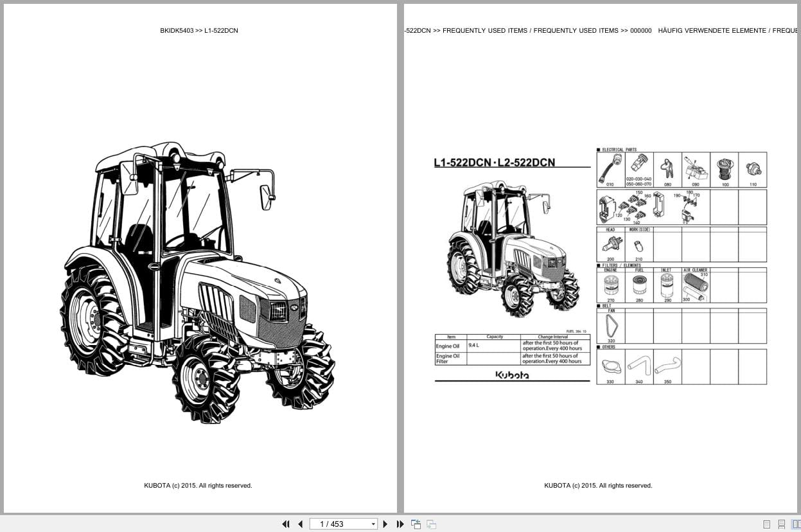Viewport: 801px width, 532px height.
Task: Go to the previous page
Action: (x=300, y=524)
